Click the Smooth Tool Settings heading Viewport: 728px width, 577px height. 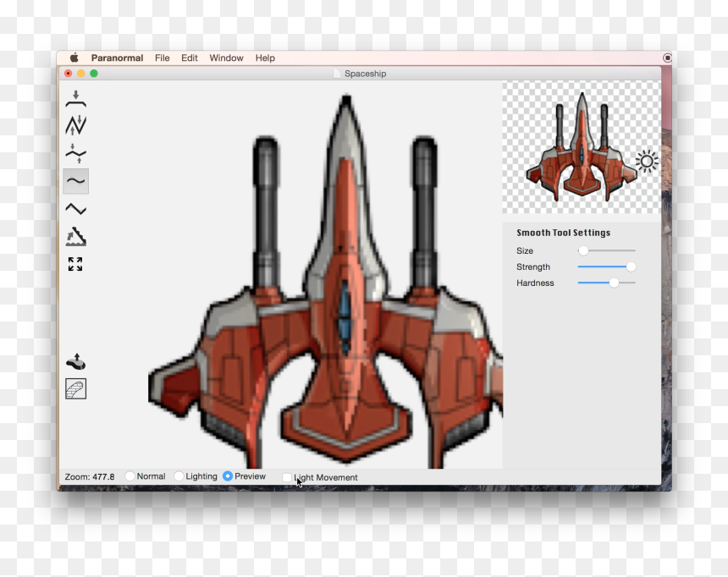pos(563,233)
